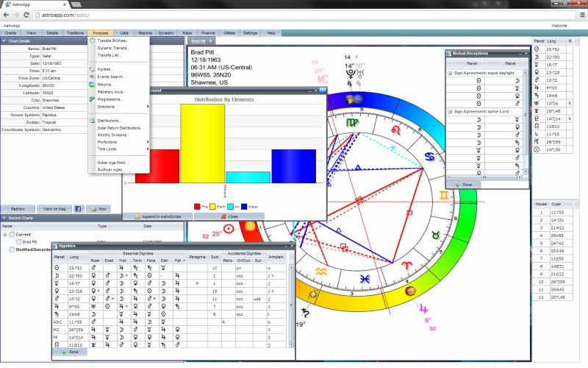Image resolution: width=588 pixels, height=368 pixels.
Task: Click the Distributions icon in the menu
Action: click(x=92, y=120)
